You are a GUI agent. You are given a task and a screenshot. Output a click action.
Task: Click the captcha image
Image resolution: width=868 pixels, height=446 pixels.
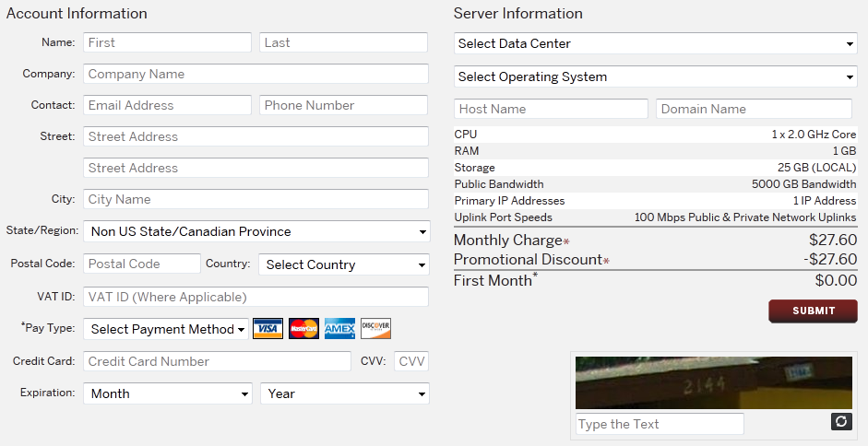pos(713,382)
